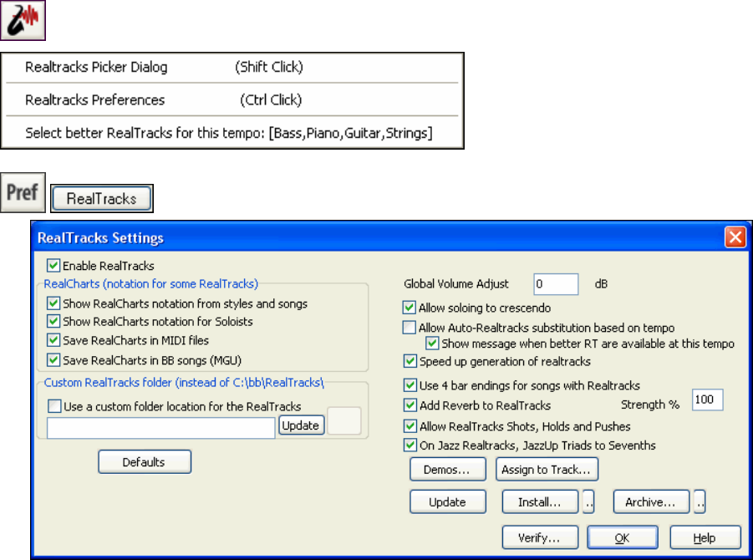Close the RealTracks Settings dialog
753x560 pixels.
tap(735, 237)
